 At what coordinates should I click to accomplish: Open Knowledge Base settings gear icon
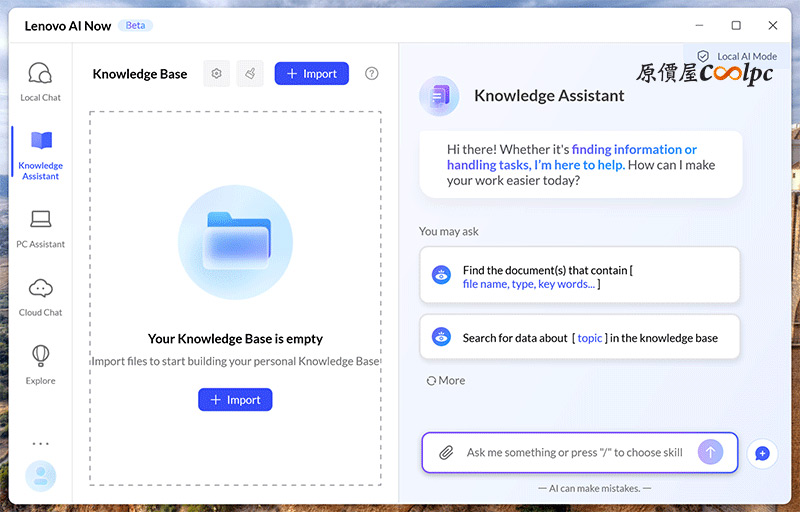point(217,74)
